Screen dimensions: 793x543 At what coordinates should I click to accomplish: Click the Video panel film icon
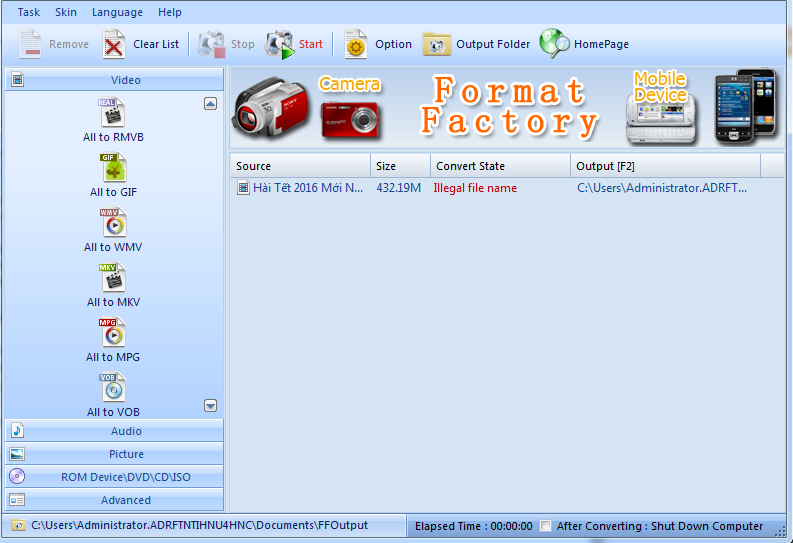pos(18,79)
